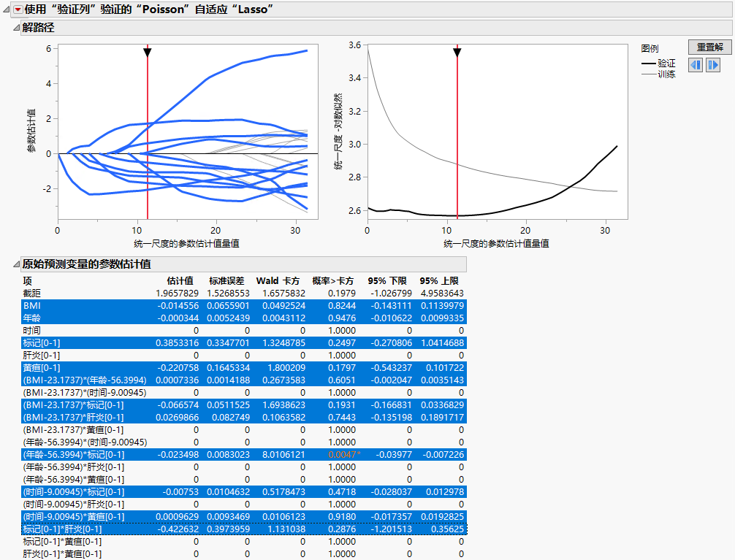Select the 时间 term row
This screenshot has width=735, height=560.
point(243,330)
